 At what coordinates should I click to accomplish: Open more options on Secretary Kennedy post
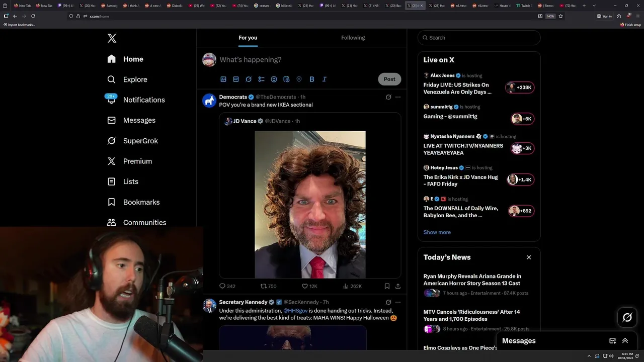coord(398,302)
